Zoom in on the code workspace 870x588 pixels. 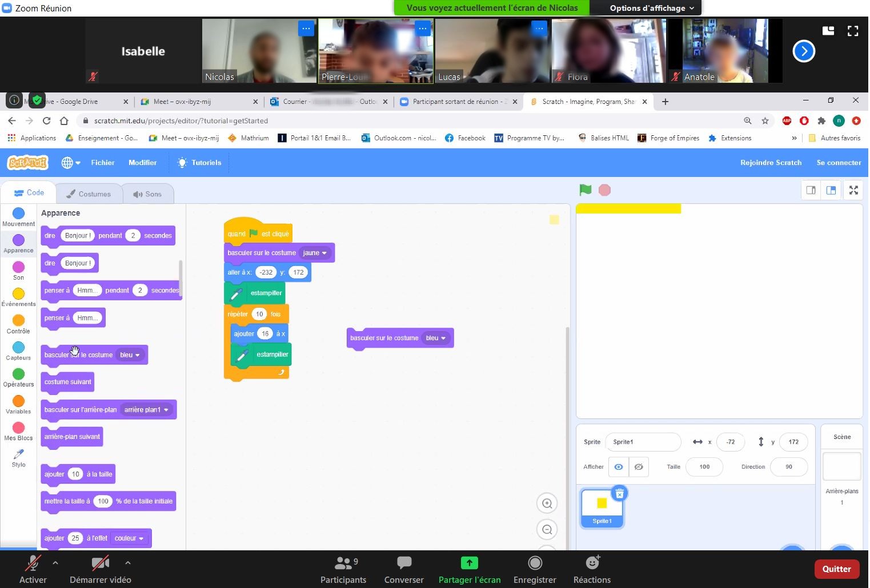(x=547, y=504)
